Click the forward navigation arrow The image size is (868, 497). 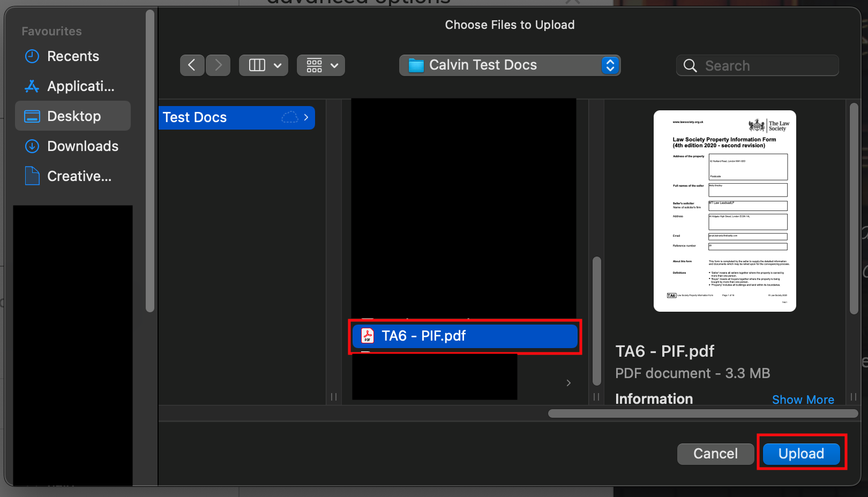click(218, 65)
